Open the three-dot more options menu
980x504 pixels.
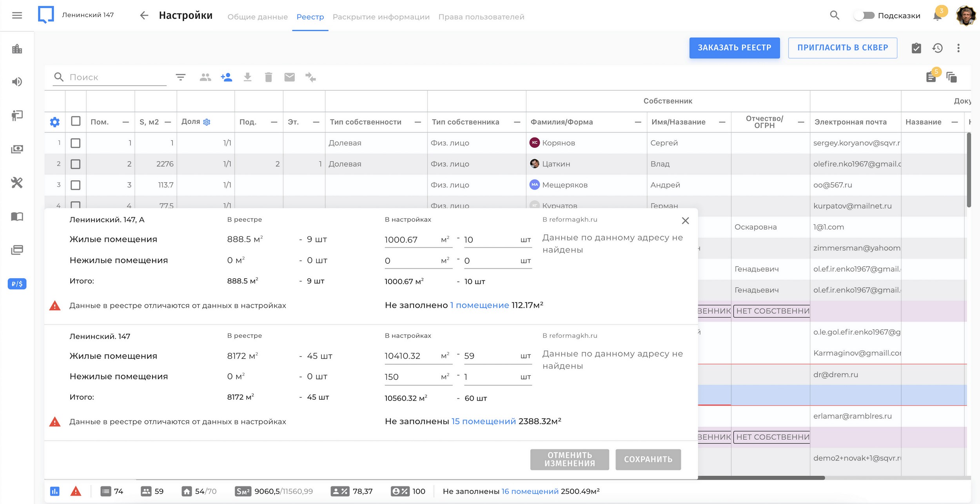[x=958, y=48]
